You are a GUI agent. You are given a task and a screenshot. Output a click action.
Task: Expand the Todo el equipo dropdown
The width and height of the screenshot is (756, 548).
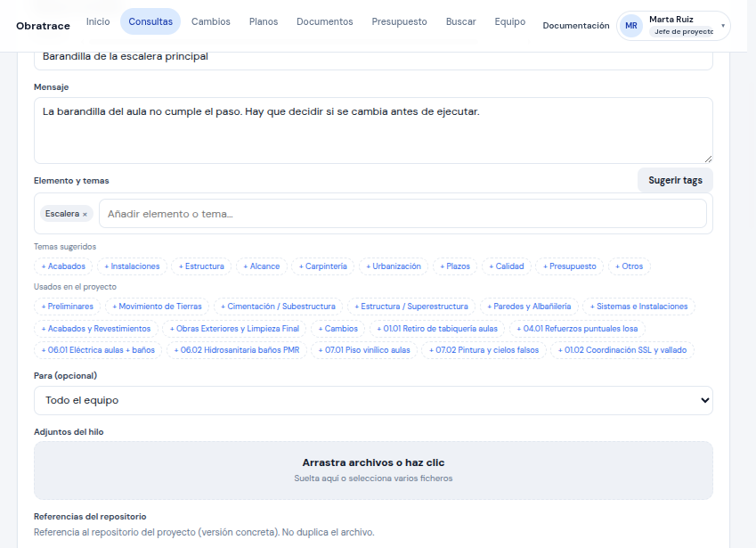pyautogui.click(x=373, y=400)
